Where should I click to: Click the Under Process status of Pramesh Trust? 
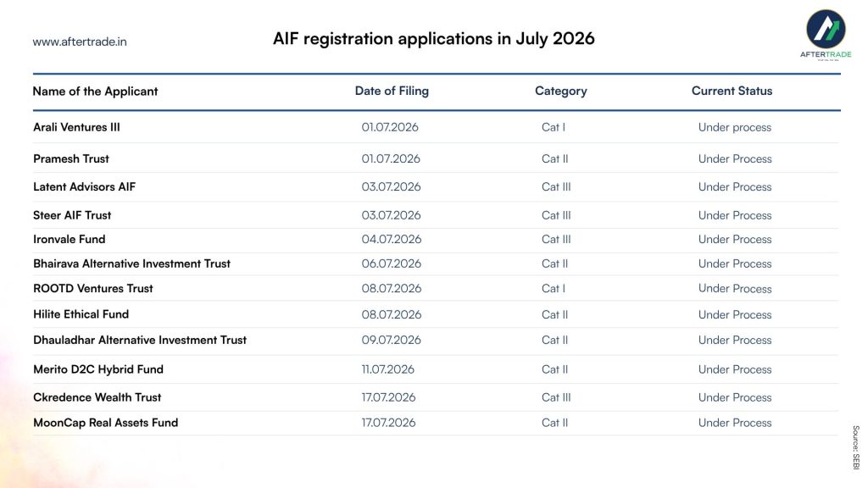tap(735, 158)
